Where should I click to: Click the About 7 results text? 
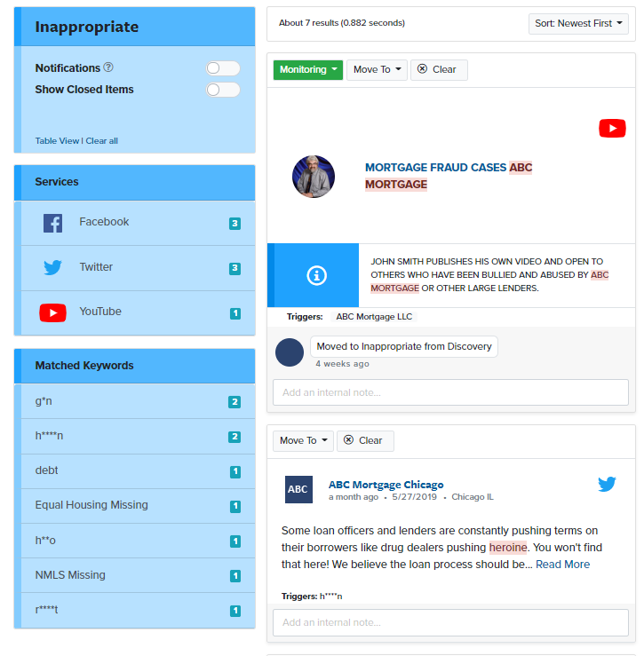[x=342, y=23]
